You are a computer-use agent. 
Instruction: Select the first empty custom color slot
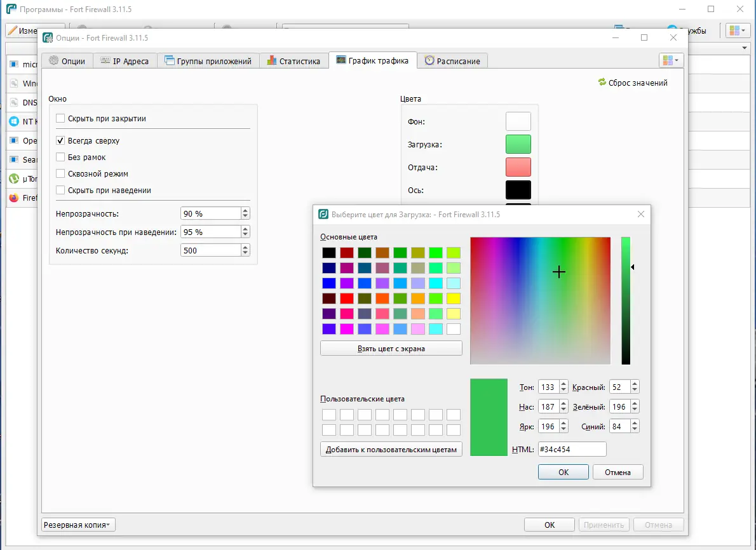click(x=329, y=415)
